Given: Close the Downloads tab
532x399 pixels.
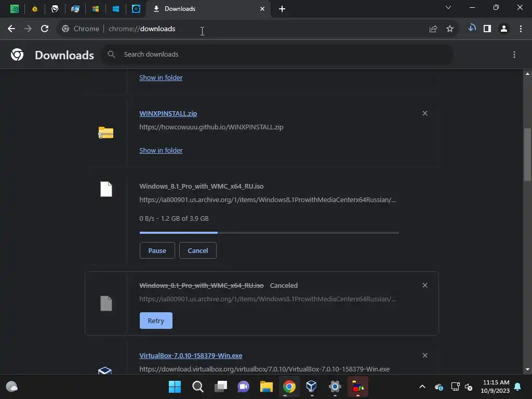Looking at the screenshot, I should point(262,9).
